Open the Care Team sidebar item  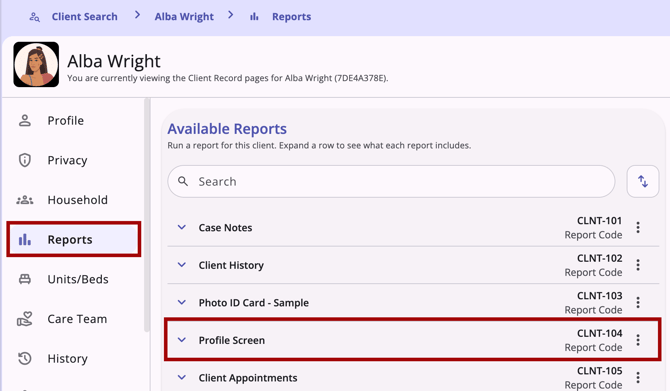coord(73,319)
